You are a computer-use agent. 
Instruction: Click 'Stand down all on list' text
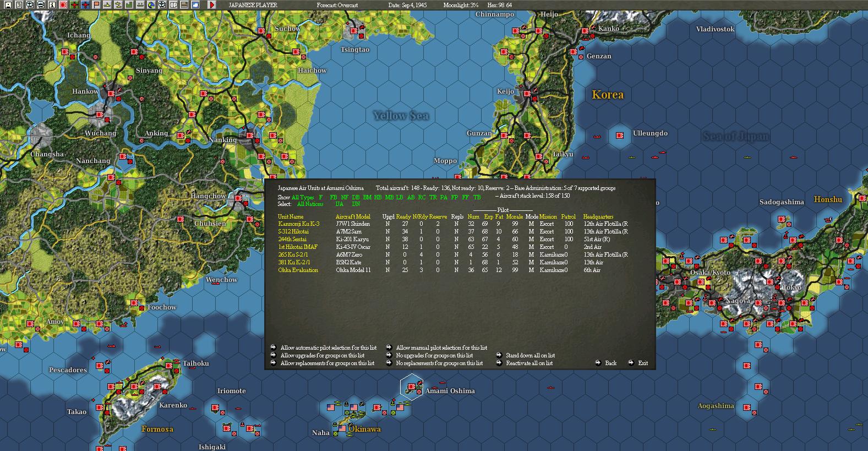pos(531,355)
